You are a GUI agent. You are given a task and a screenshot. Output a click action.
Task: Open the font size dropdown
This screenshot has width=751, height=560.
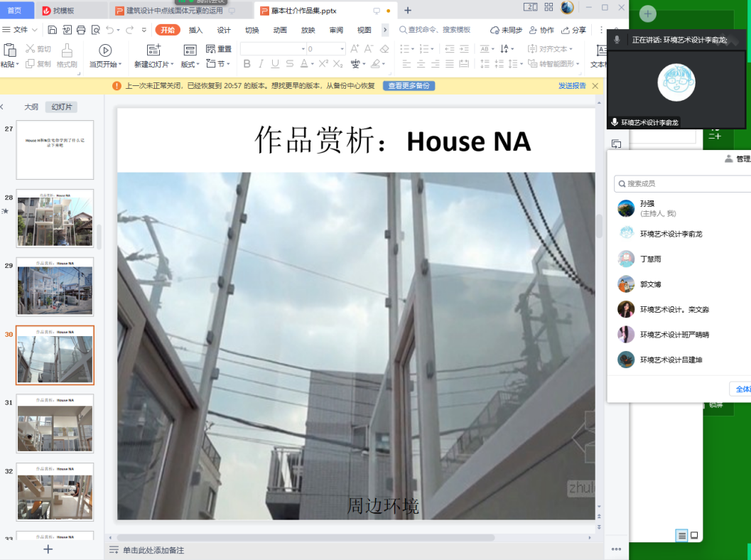pos(342,49)
